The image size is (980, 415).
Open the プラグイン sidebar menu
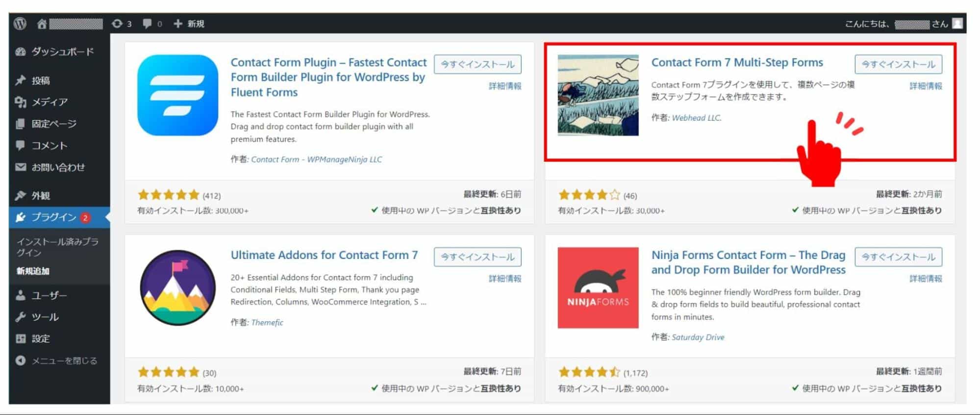53,217
